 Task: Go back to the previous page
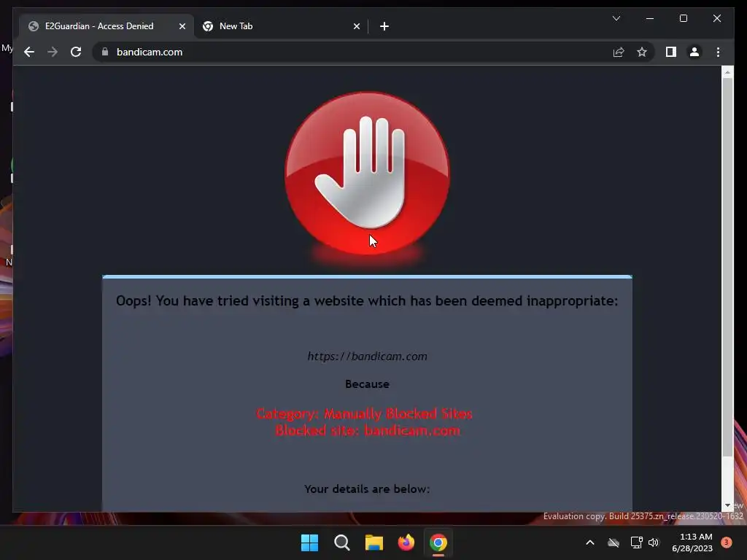29,52
